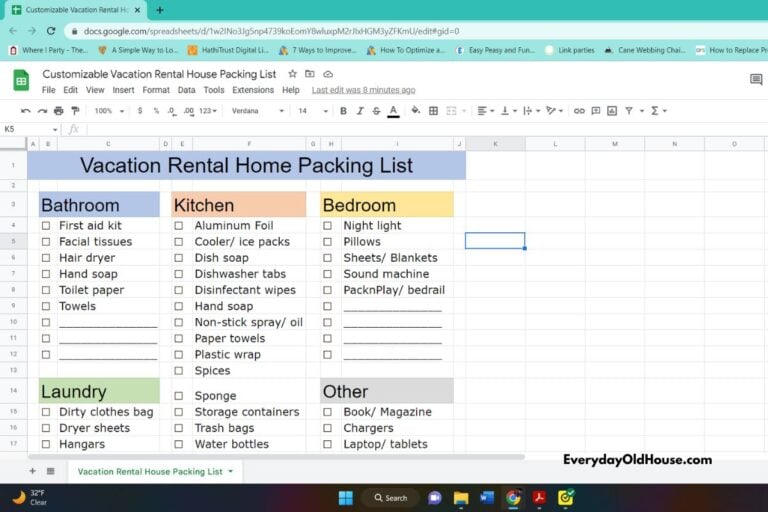The height and width of the screenshot is (512, 768).
Task: Format as percent icon
Action: [156, 111]
